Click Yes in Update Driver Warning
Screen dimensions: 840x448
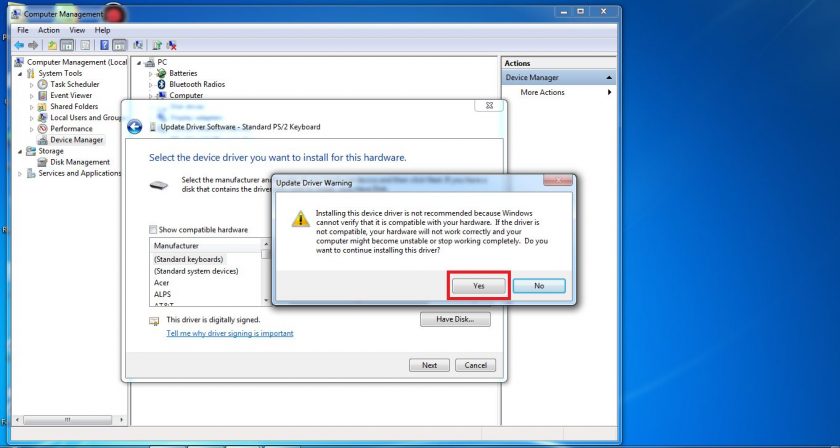[478, 285]
